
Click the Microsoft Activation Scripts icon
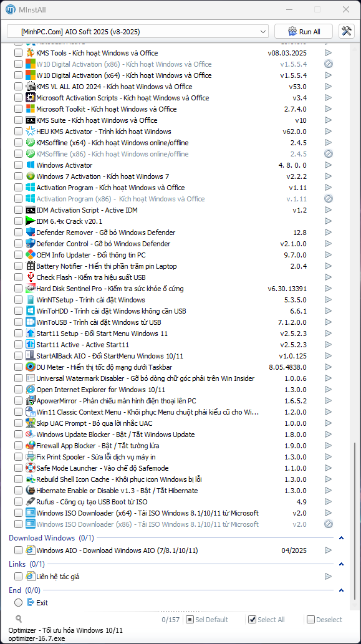31,98
